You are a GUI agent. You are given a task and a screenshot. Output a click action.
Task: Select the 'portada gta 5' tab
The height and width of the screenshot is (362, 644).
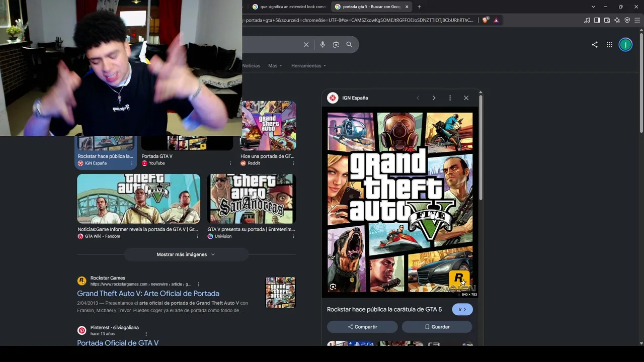371,7
